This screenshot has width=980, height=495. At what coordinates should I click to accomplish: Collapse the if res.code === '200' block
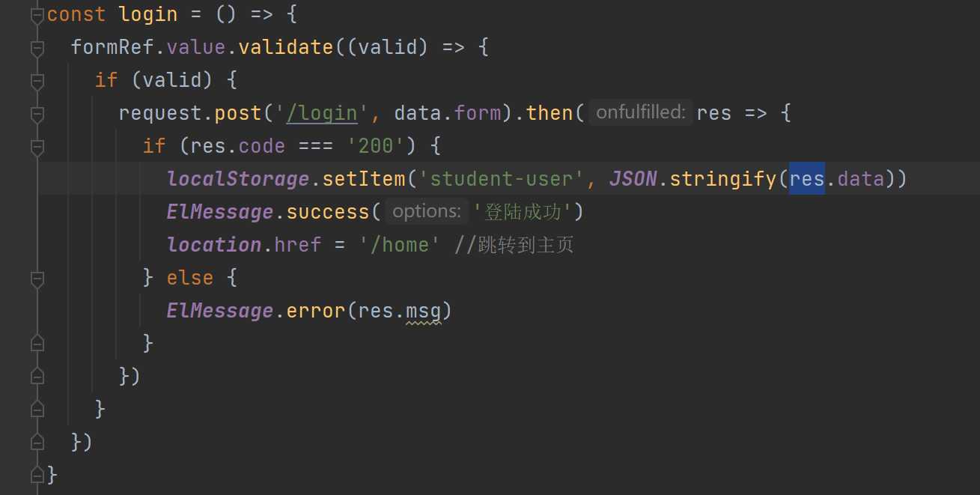point(37,147)
